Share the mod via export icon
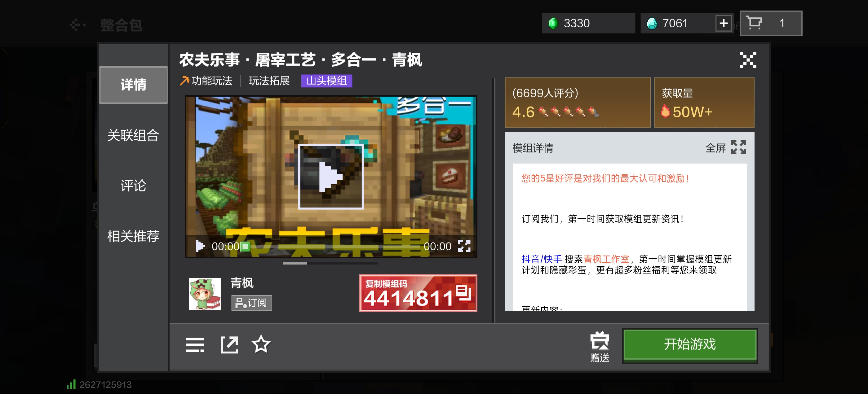The height and width of the screenshot is (394, 868). click(x=229, y=345)
